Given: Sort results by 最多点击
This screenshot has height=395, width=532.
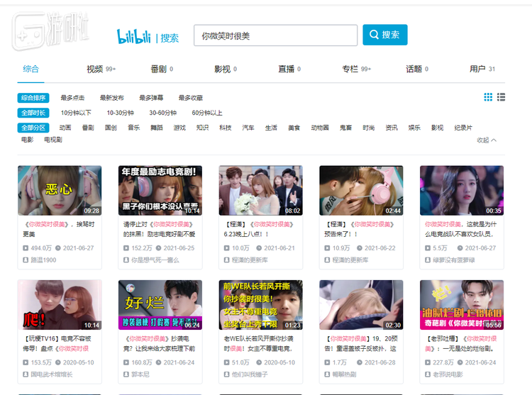Looking at the screenshot, I should [72, 98].
